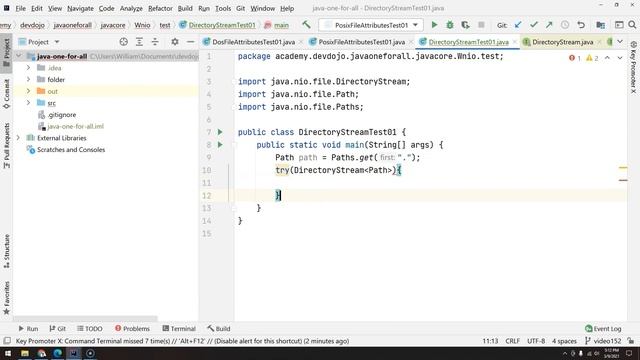Expand External Libraries node
The width and height of the screenshot is (640, 360).
(x=19, y=138)
